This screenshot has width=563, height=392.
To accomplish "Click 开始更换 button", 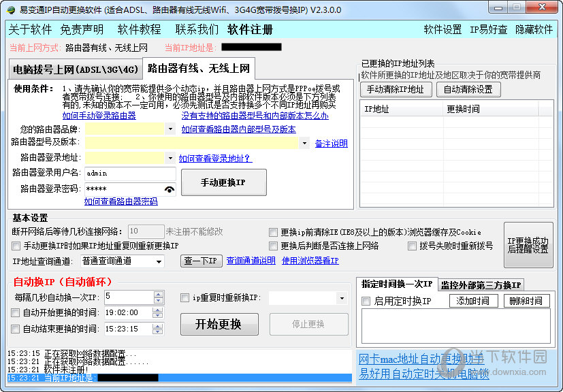I will point(219,324).
